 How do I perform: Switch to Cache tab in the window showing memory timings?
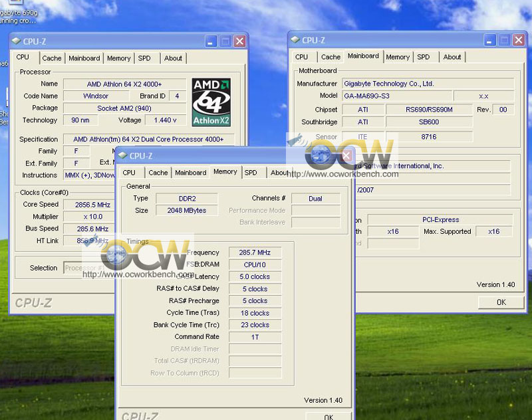(158, 173)
